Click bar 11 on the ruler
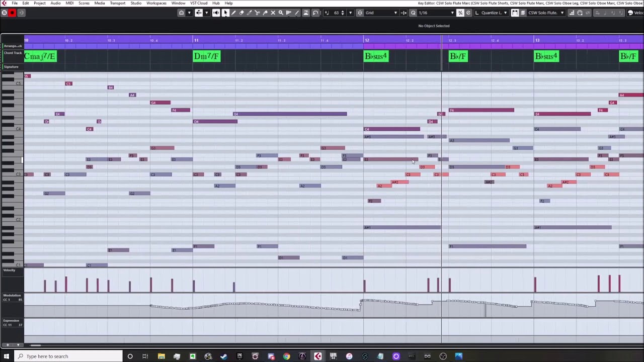The width and height of the screenshot is (644, 362). pyautogui.click(x=196, y=40)
